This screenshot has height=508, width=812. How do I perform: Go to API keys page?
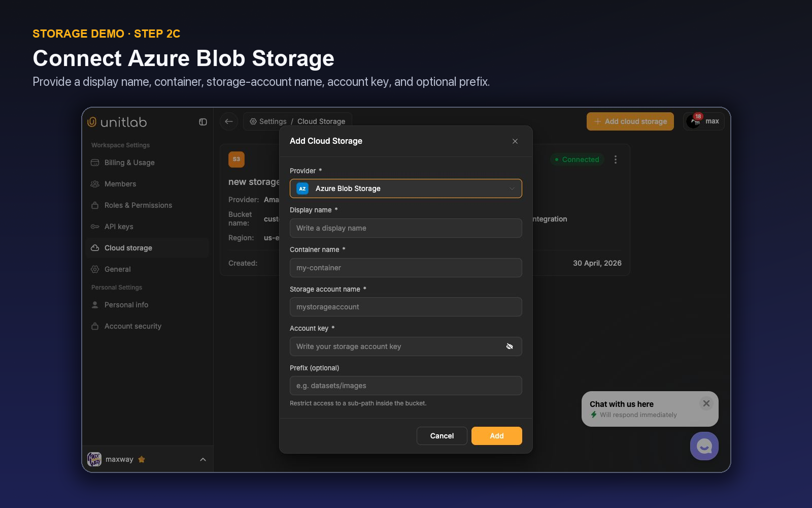tap(147, 227)
